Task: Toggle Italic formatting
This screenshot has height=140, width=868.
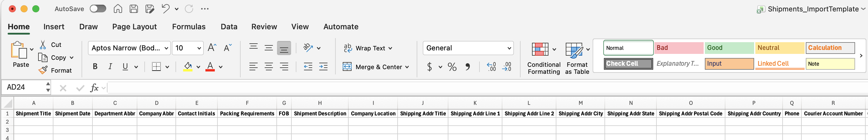Action: [110, 67]
